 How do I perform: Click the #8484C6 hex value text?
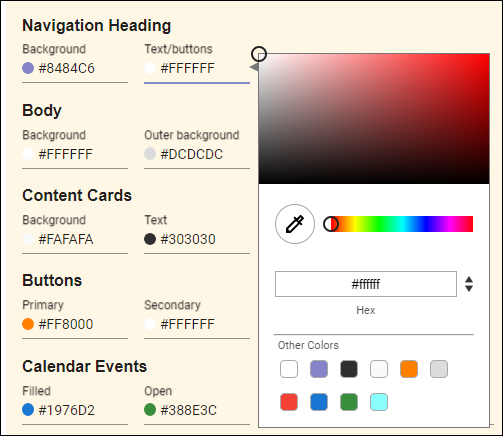(x=67, y=68)
